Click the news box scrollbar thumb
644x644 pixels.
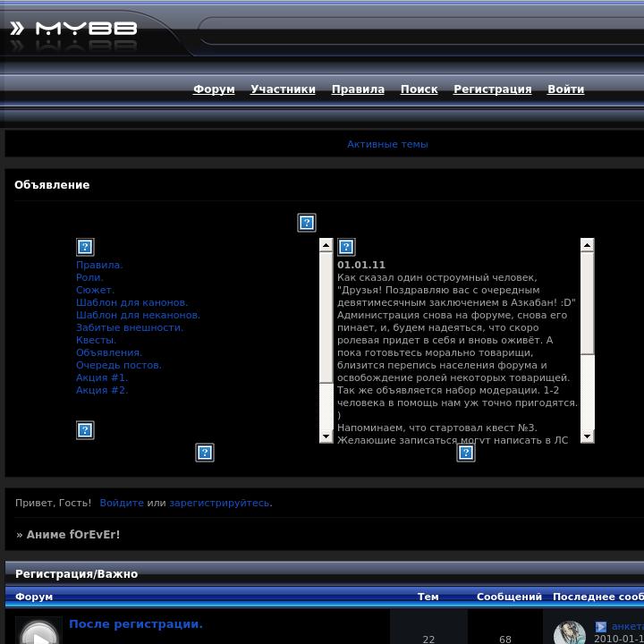[588, 303]
